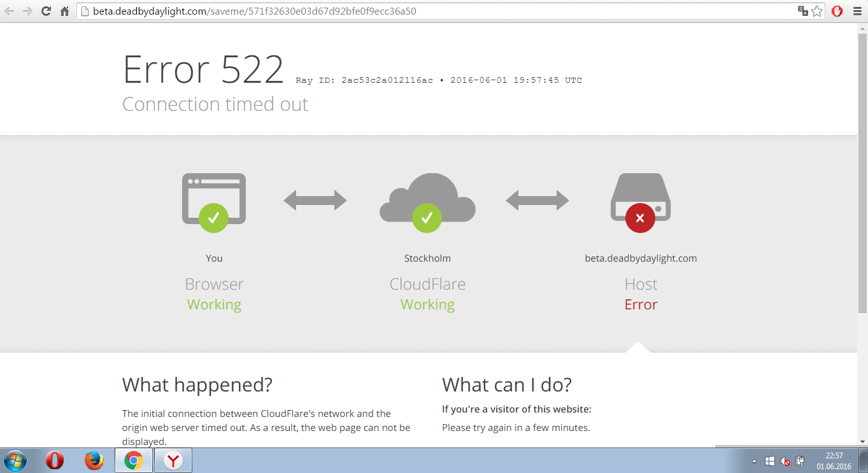This screenshot has height=473, width=868.
Task: Click the browser forward arrow
Action: (x=27, y=11)
